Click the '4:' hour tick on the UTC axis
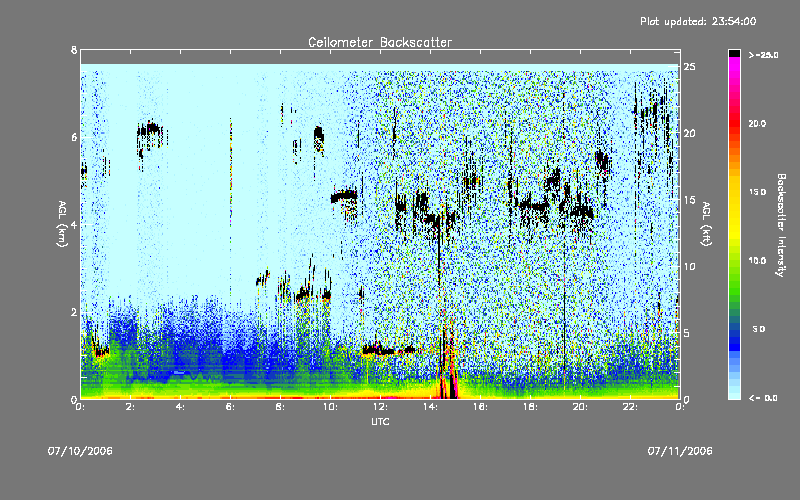 point(180,407)
